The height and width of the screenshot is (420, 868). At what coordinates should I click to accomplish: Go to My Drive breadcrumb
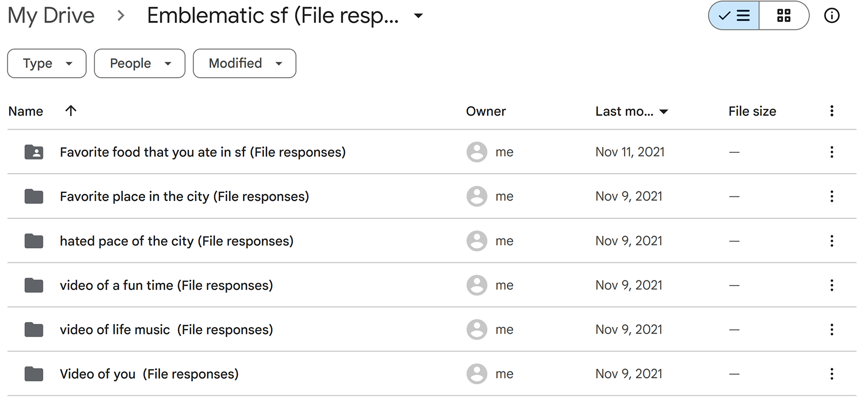tap(51, 16)
